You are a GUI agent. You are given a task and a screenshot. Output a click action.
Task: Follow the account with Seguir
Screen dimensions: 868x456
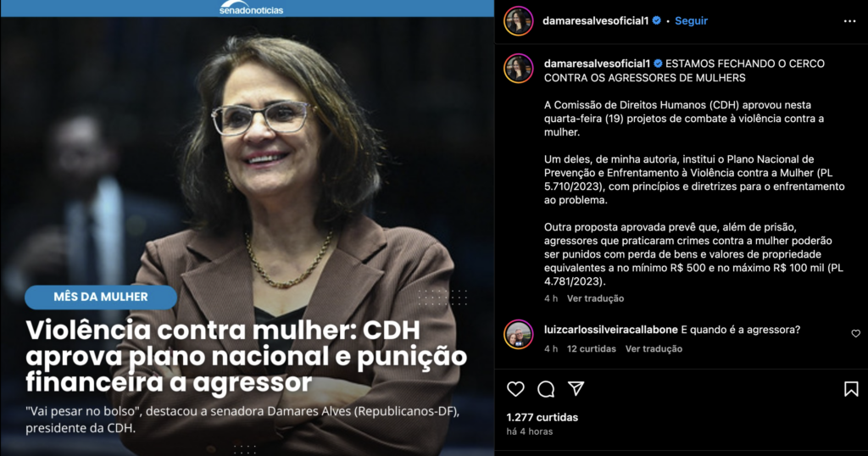tap(691, 20)
